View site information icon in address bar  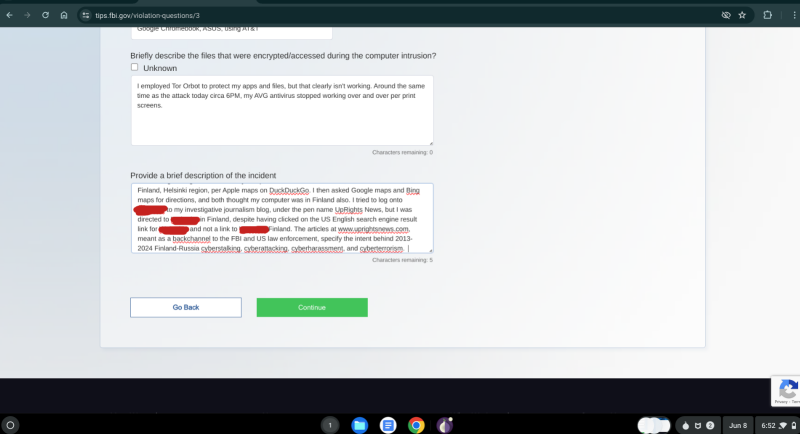86,15
